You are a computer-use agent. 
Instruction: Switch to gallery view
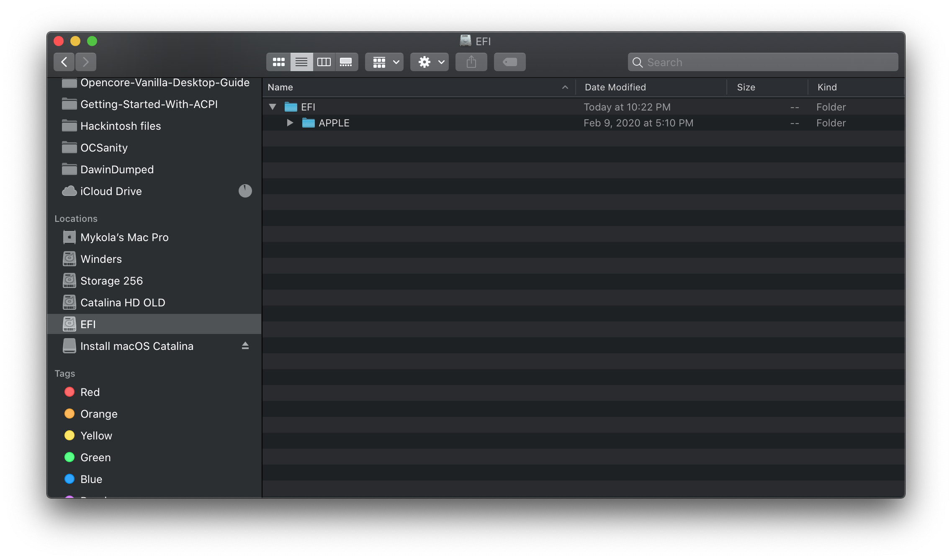pos(346,62)
